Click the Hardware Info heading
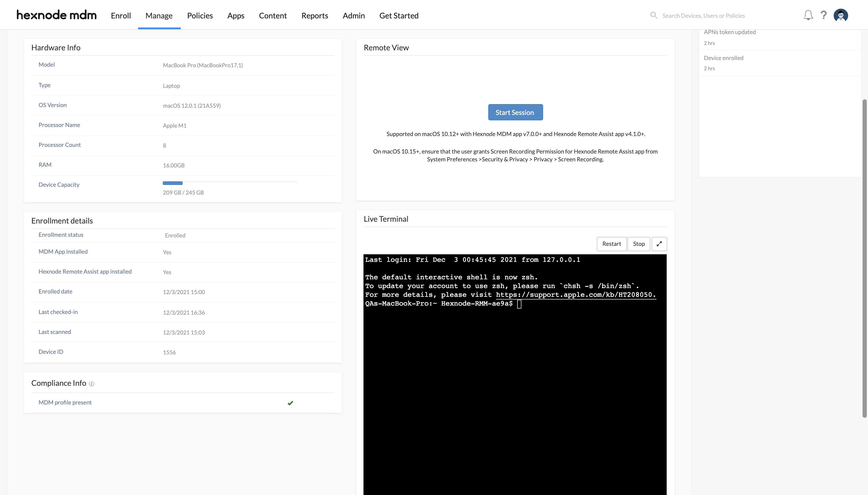This screenshot has height=495, width=868. click(56, 48)
